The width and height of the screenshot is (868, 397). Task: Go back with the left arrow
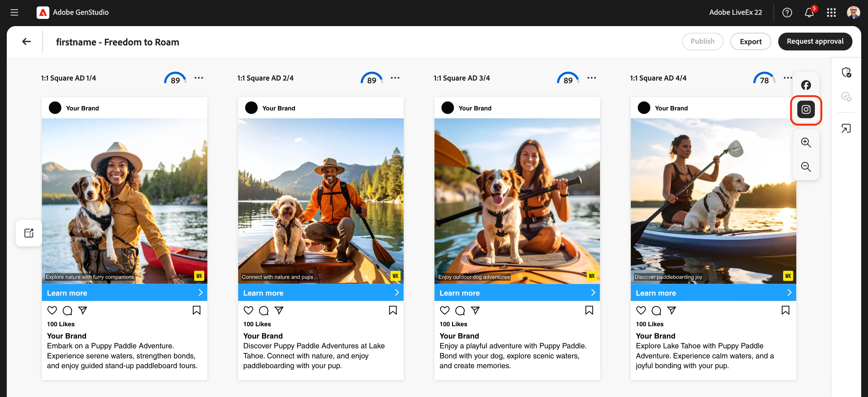click(26, 41)
